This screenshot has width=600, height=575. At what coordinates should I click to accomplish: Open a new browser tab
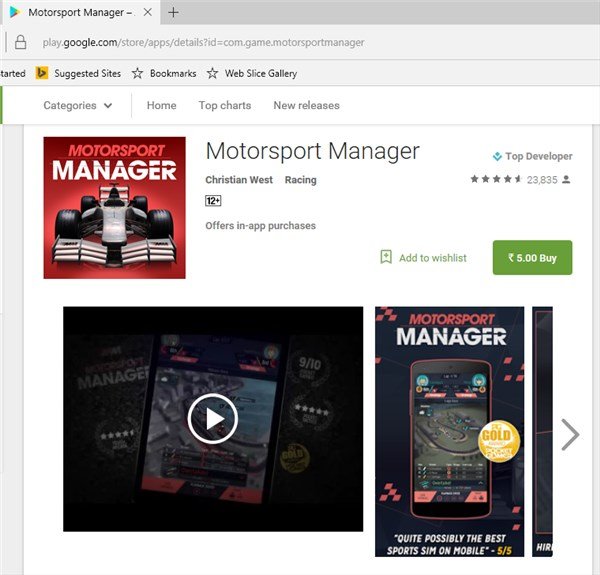pyautogui.click(x=173, y=13)
